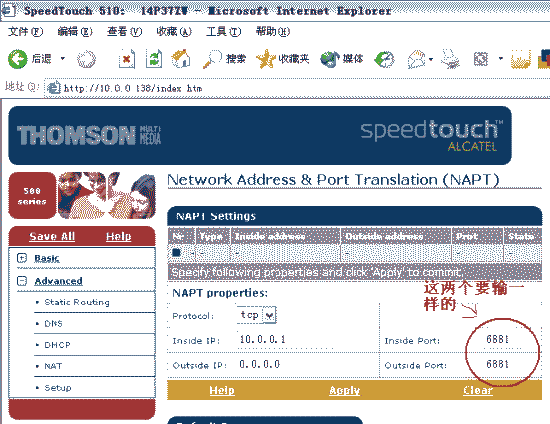Click the Prot column header
Screen dimensions: 550x424
[477, 236]
